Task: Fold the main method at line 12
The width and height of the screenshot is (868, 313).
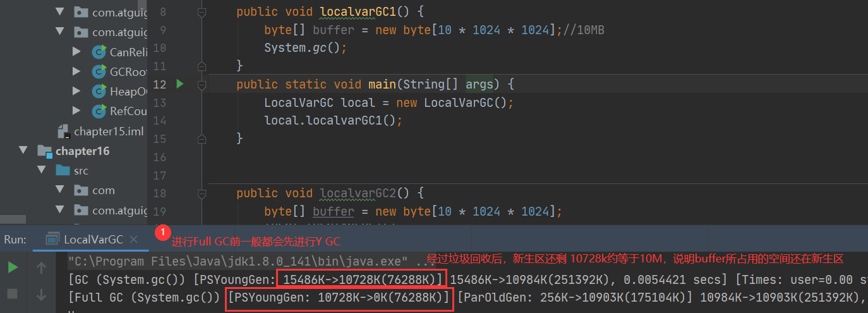Action: 202,84
